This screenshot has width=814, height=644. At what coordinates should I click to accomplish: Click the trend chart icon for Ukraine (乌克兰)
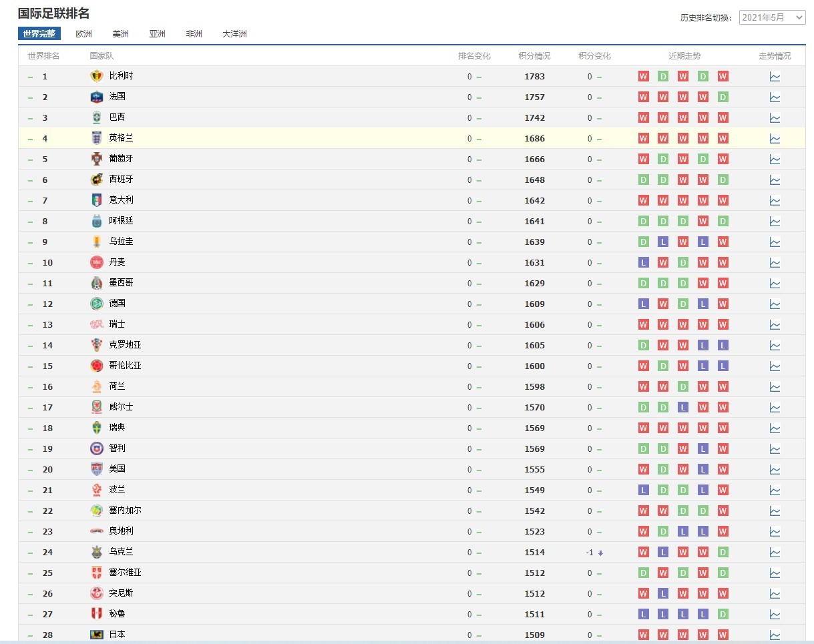click(775, 553)
